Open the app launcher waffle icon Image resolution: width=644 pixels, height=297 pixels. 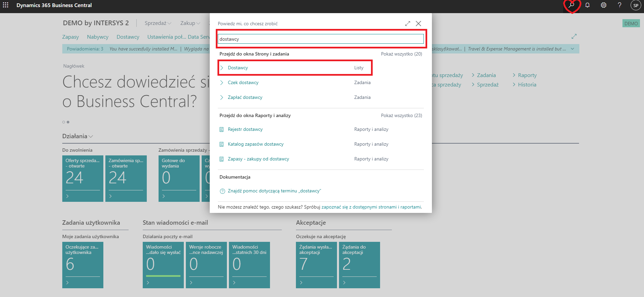tap(5, 5)
